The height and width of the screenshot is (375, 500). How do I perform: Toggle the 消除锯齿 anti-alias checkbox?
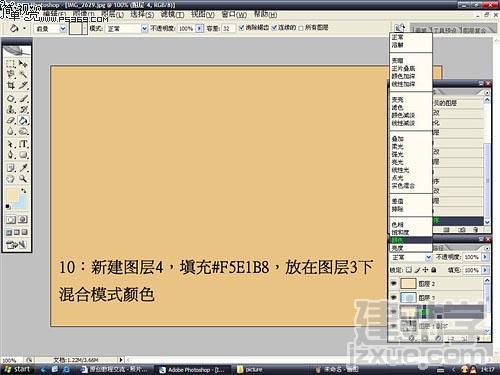tap(242, 28)
